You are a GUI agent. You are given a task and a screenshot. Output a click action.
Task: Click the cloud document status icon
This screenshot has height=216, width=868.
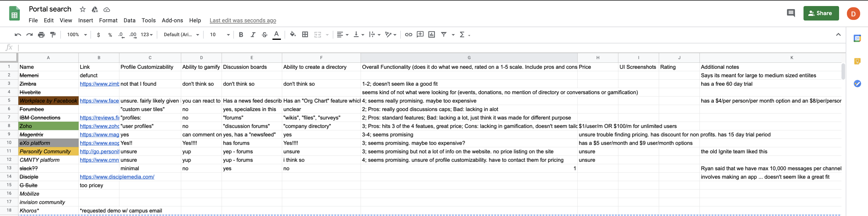click(107, 9)
